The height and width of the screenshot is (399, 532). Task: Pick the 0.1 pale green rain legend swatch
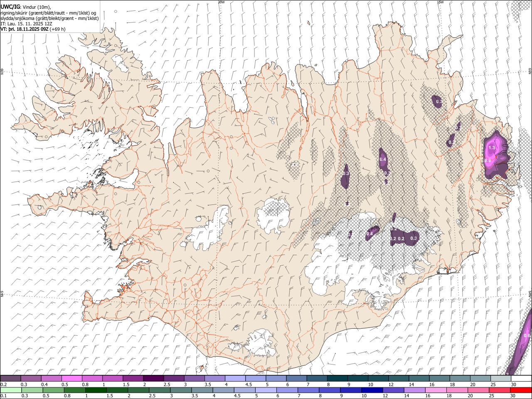click(10, 390)
